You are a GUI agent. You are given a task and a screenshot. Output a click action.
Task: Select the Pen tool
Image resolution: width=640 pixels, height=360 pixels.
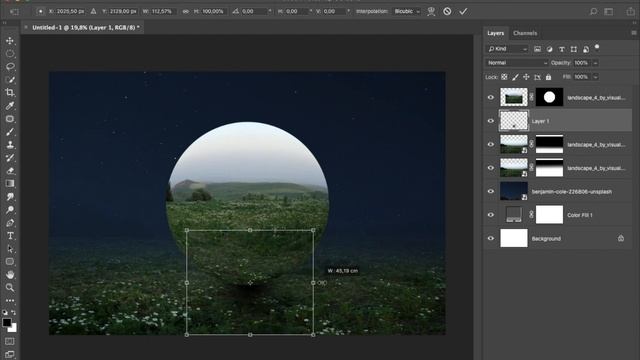[x=10, y=223]
